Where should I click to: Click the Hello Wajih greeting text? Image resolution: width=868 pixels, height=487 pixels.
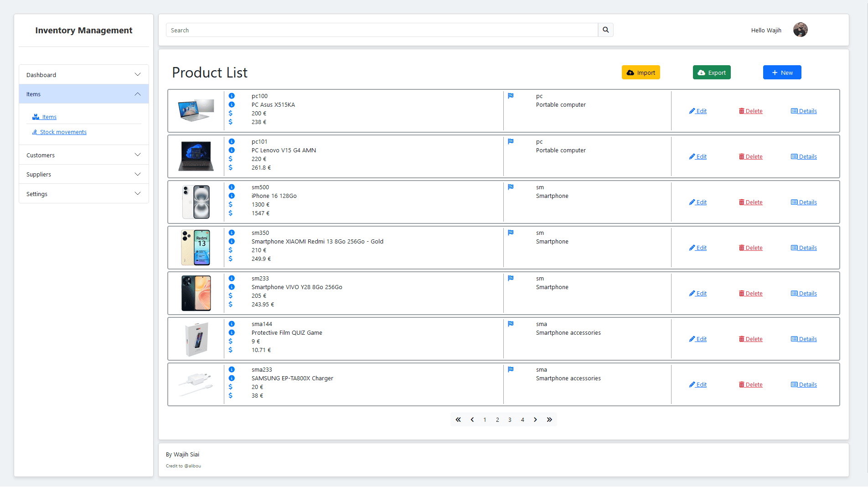coord(766,31)
